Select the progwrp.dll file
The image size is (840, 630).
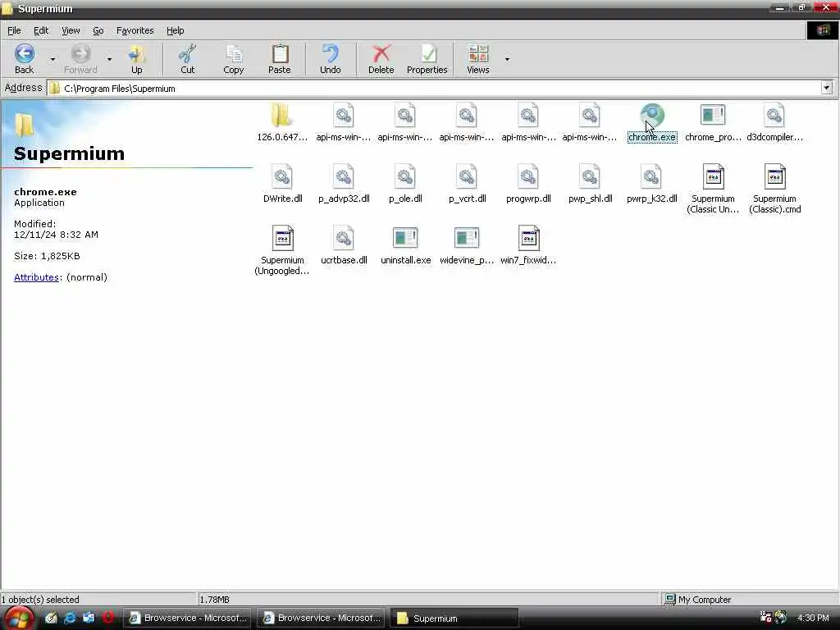[x=528, y=184]
